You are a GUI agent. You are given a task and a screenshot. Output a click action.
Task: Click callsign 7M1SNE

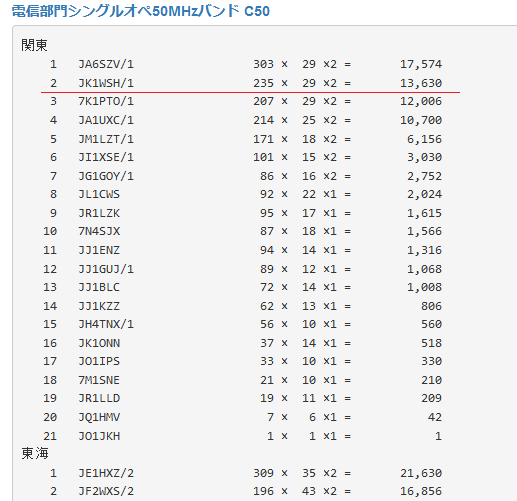click(99, 380)
